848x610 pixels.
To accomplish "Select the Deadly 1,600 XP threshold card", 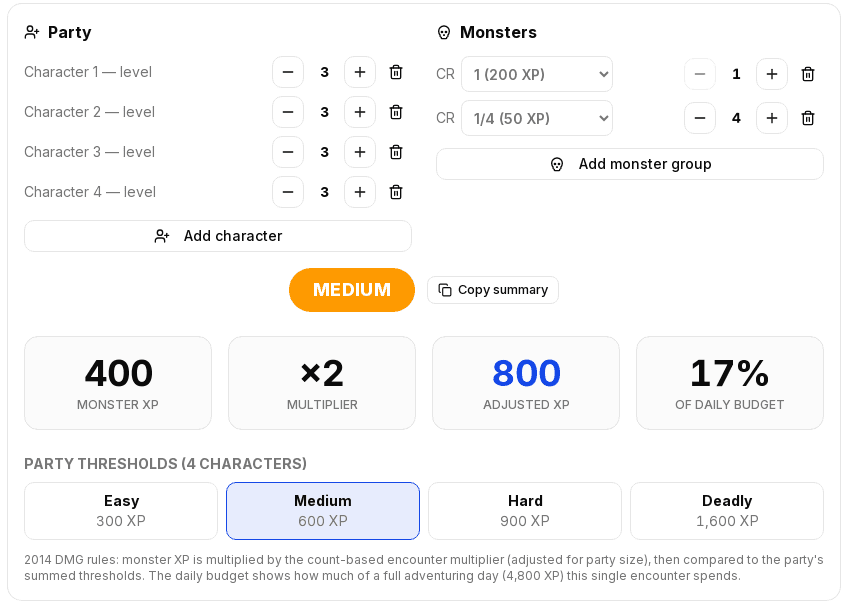I will pos(727,511).
